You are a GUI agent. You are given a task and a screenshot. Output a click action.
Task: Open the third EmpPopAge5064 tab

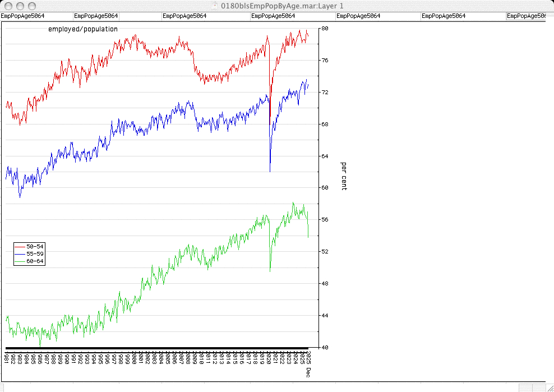pos(184,16)
